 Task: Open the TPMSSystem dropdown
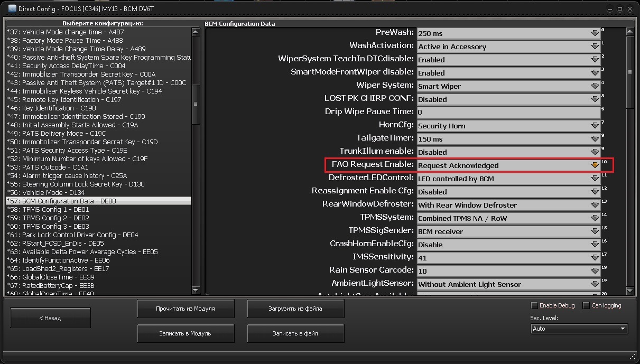pyautogui.click(x=508, y=218)
